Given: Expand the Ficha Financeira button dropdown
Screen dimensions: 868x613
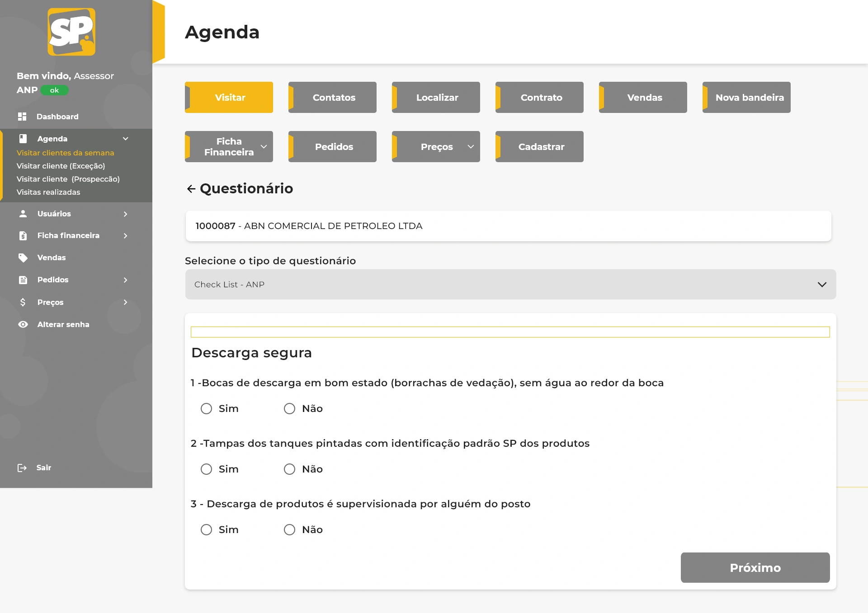Looking at the screenshot, I should point(264,146).
